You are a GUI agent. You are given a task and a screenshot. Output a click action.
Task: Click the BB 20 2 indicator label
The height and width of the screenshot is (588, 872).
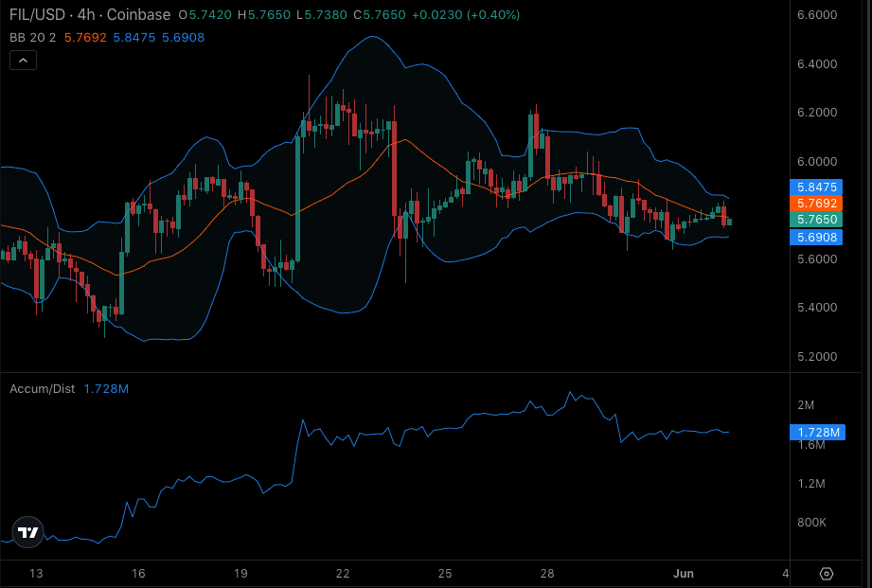pyautogui.click(x=33, y=37)
